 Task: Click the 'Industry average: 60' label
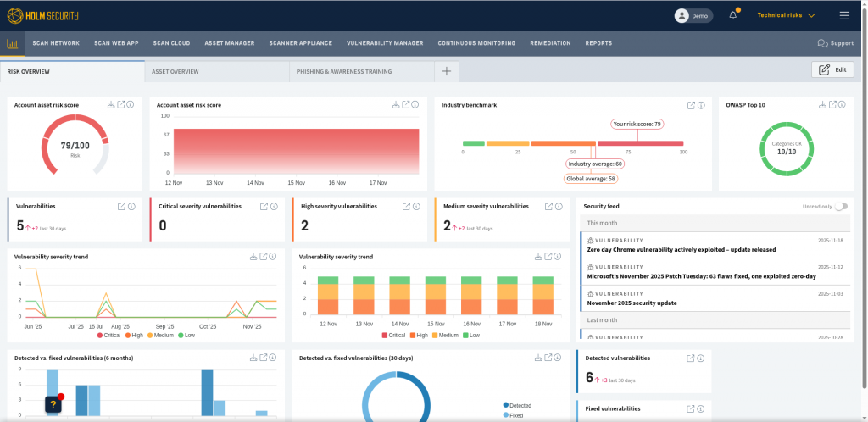[596, 164]
